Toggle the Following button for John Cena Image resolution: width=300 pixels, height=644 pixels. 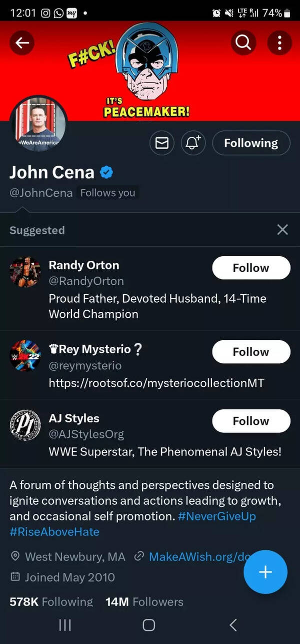tap(251, 144)
